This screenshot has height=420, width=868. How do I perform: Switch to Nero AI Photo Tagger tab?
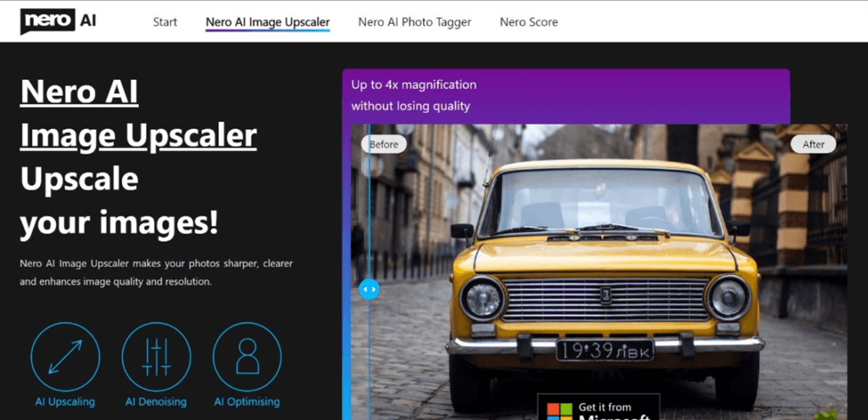(x=415, y=22)
